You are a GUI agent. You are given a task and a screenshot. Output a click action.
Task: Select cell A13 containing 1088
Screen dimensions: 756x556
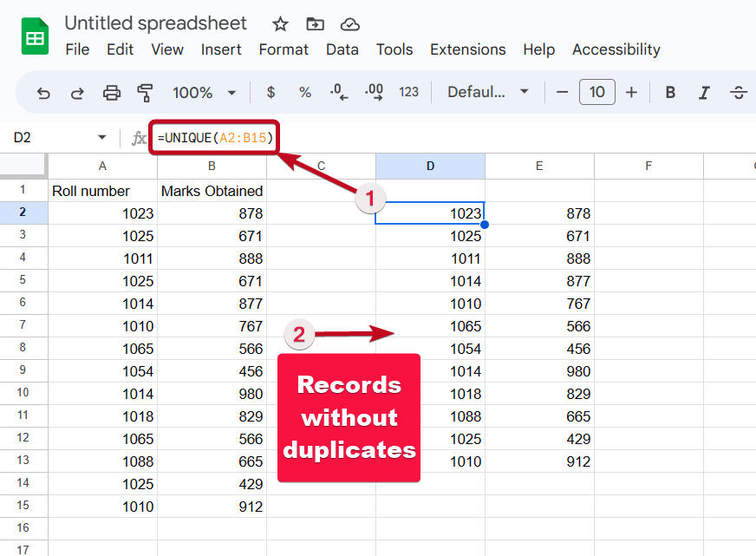(x=102, y=461)
